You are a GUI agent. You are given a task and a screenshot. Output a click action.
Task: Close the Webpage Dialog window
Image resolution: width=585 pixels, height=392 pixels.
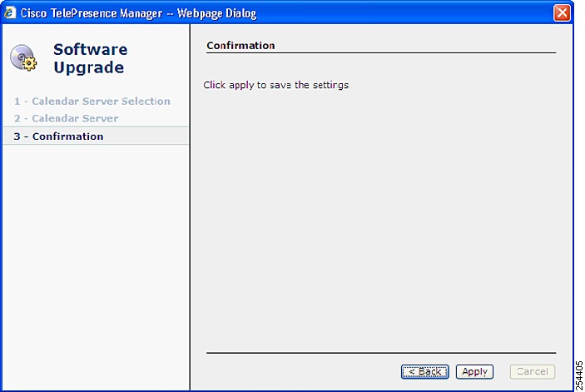point(562,13)
